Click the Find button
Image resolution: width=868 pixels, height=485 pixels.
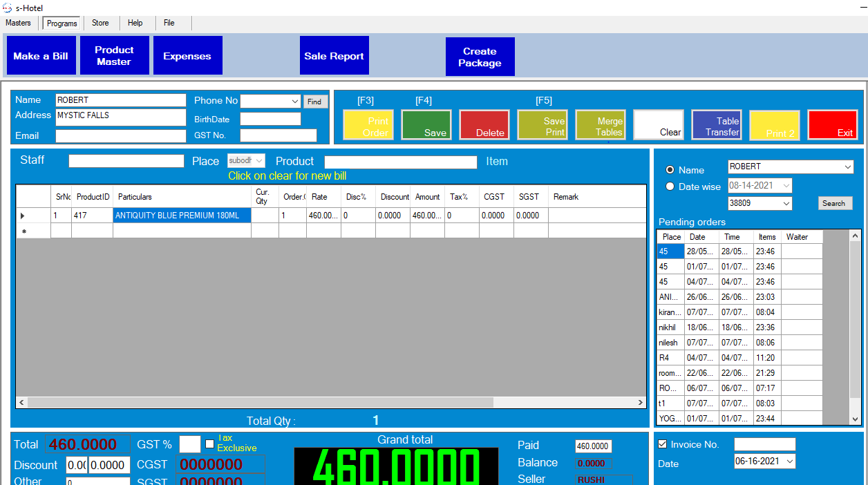click(x=314, y=102)
